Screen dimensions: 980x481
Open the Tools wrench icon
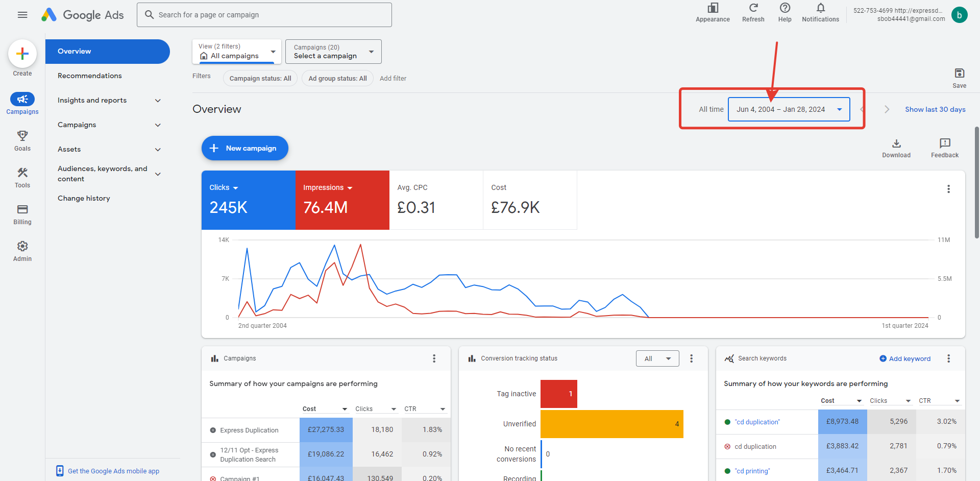click(22, 173)
